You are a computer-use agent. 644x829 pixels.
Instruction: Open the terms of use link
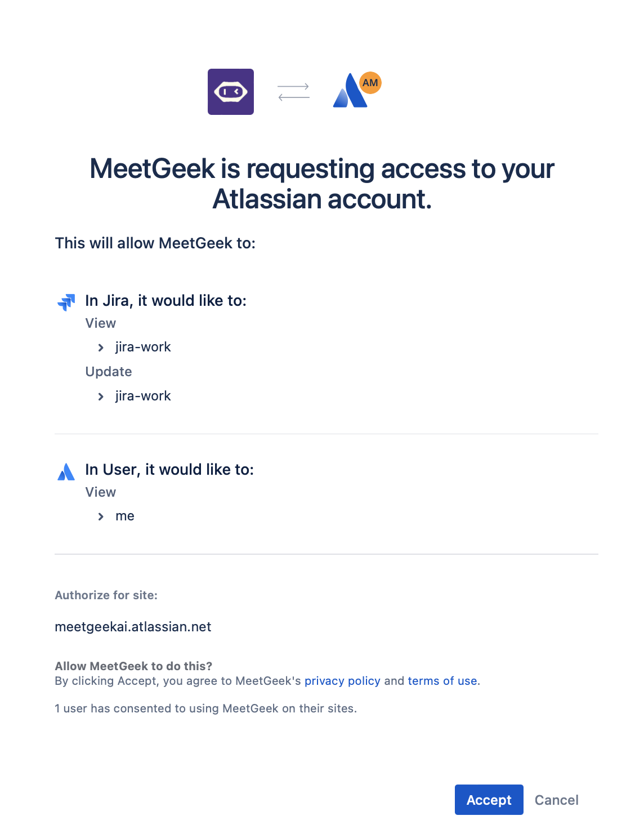[x=442, y=681]
